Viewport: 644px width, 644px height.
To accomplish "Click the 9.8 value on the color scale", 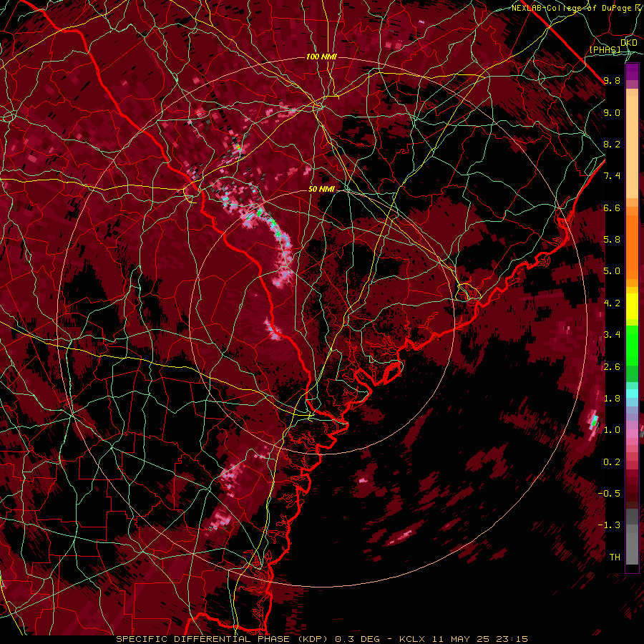I will pyautogui.click(x=612, y=80).
